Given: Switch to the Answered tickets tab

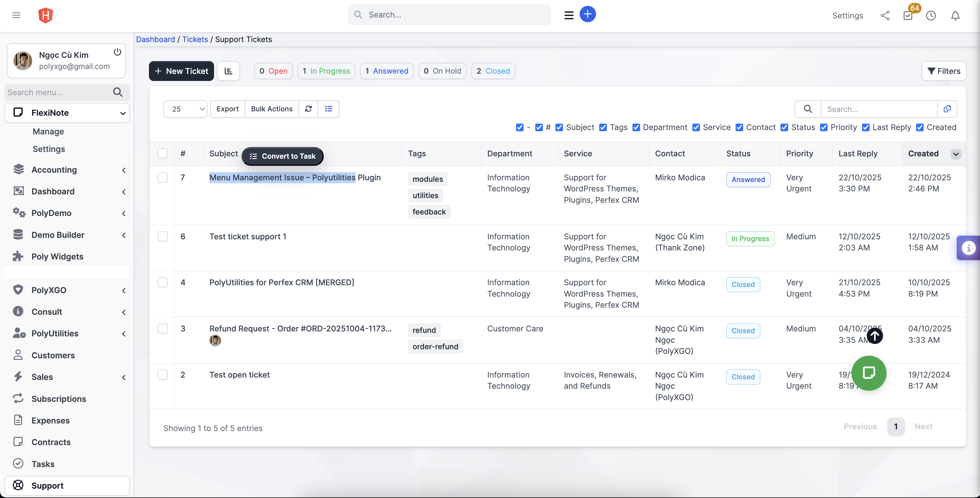Looking at the screenshot, I should (387, 71).
